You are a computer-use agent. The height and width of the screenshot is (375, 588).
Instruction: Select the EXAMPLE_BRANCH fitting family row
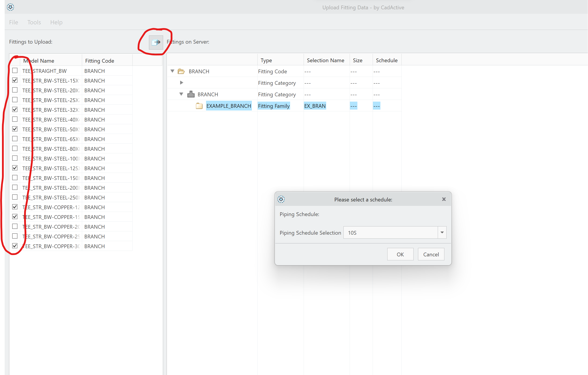coord(229,106)
